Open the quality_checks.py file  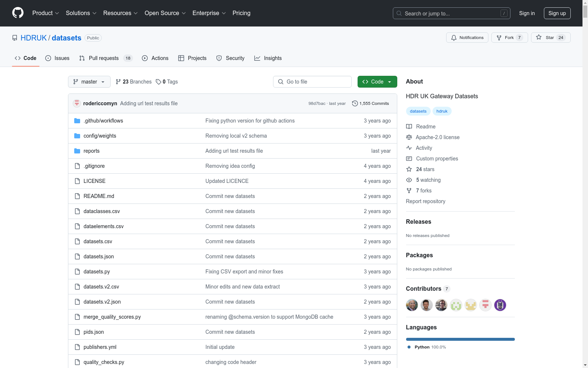point(104,362)
